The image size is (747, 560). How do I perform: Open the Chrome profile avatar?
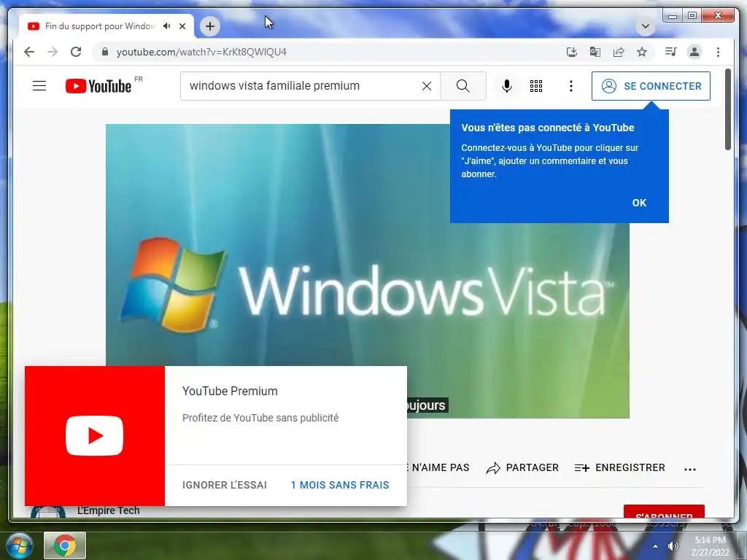[694, 52]
